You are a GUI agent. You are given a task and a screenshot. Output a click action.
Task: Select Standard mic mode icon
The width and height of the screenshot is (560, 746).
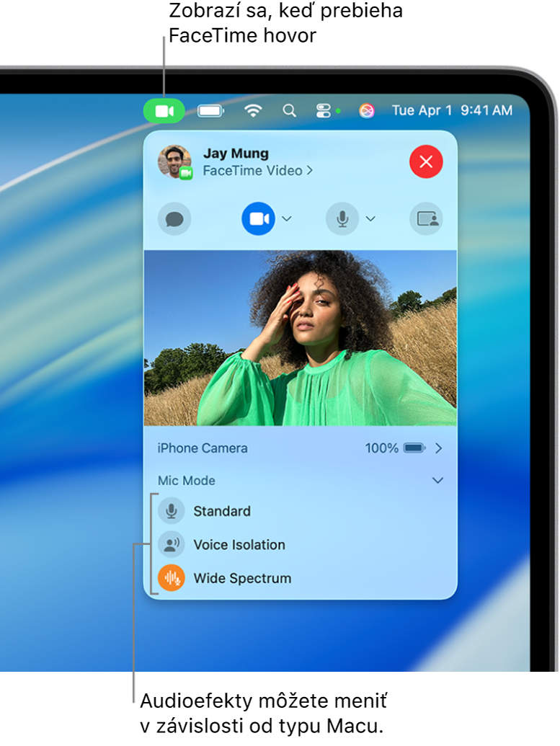(172, 511)
